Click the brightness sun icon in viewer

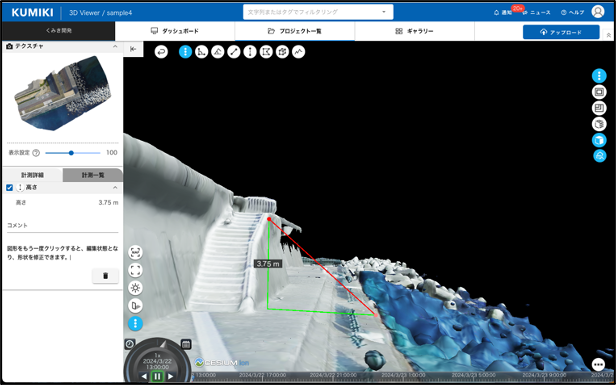click(x=136, y=288)
